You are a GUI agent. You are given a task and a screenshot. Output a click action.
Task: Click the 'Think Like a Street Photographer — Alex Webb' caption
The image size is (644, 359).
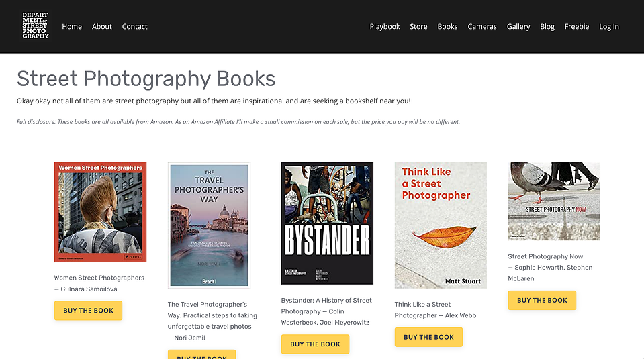coord(435,310)
